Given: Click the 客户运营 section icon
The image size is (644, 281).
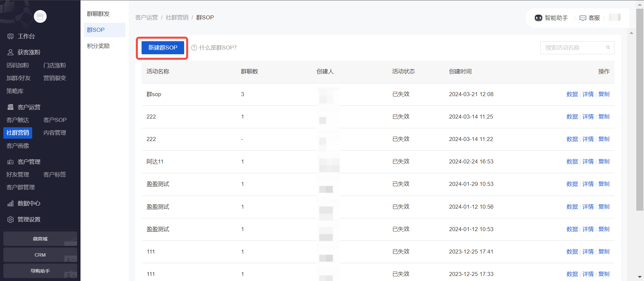Looking at the screenshot, I should pos(11,107).
